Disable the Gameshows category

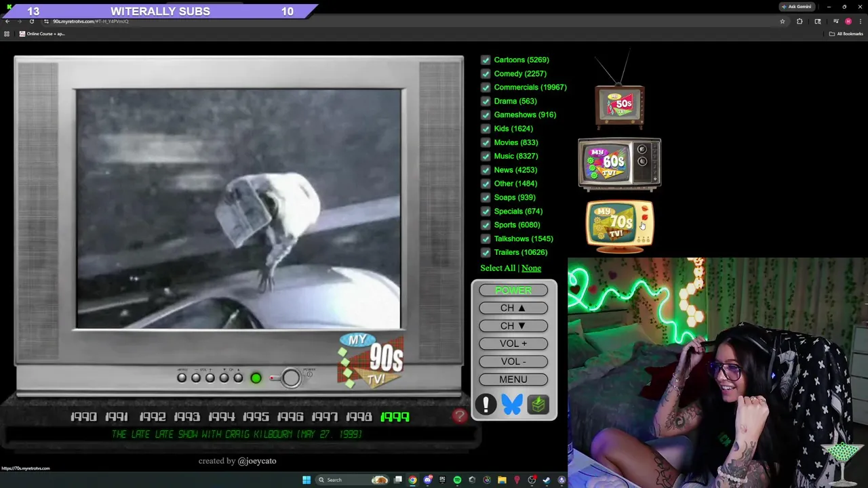click(x=486, y=115)
